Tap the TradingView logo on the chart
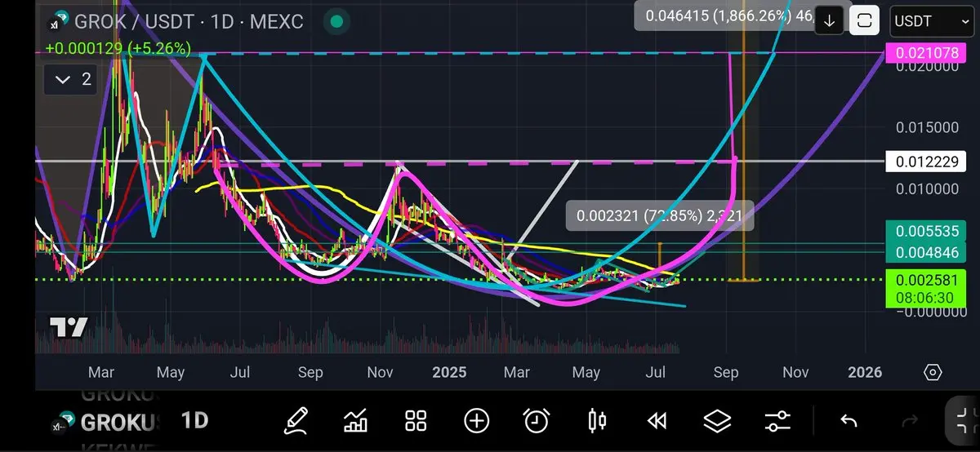Screen dimensions: 980x452 click(69, 328)
